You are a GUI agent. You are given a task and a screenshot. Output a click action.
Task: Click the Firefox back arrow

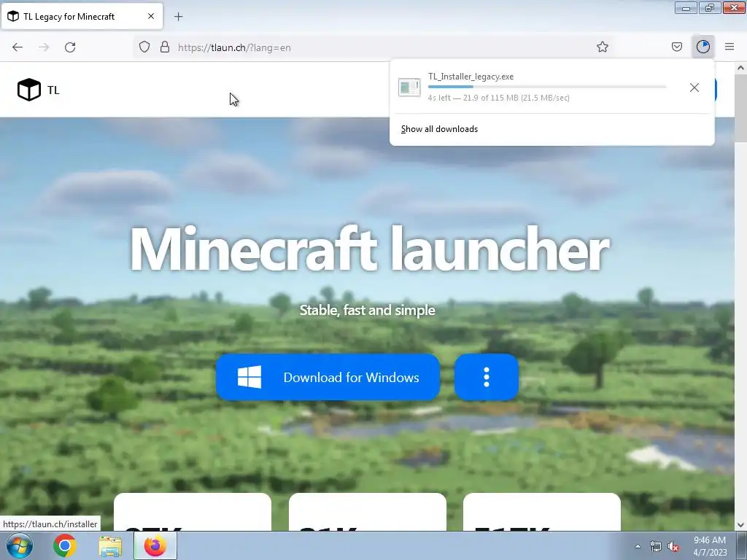click(18, 47)
